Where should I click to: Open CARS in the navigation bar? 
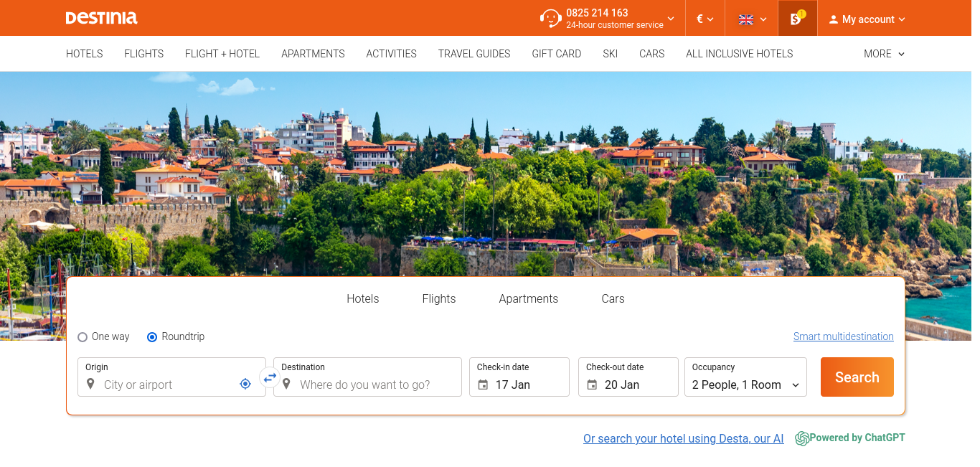[x=652, y=54]
